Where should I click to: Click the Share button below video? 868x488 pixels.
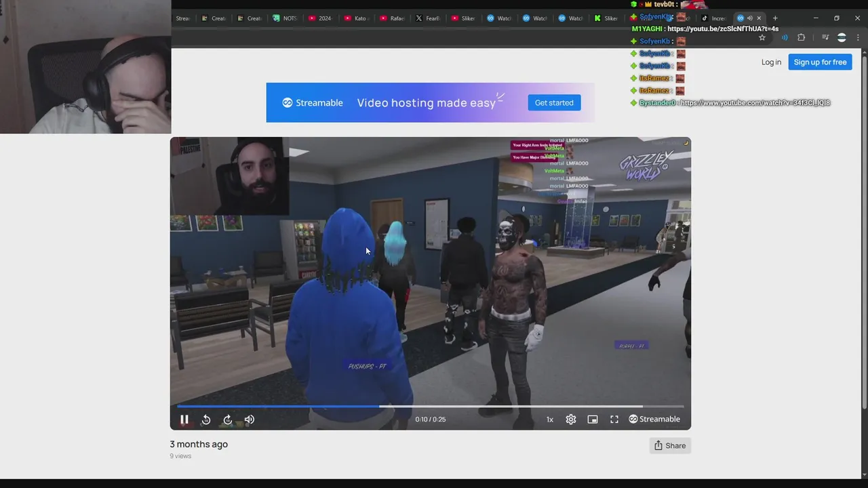pos(670,445)
